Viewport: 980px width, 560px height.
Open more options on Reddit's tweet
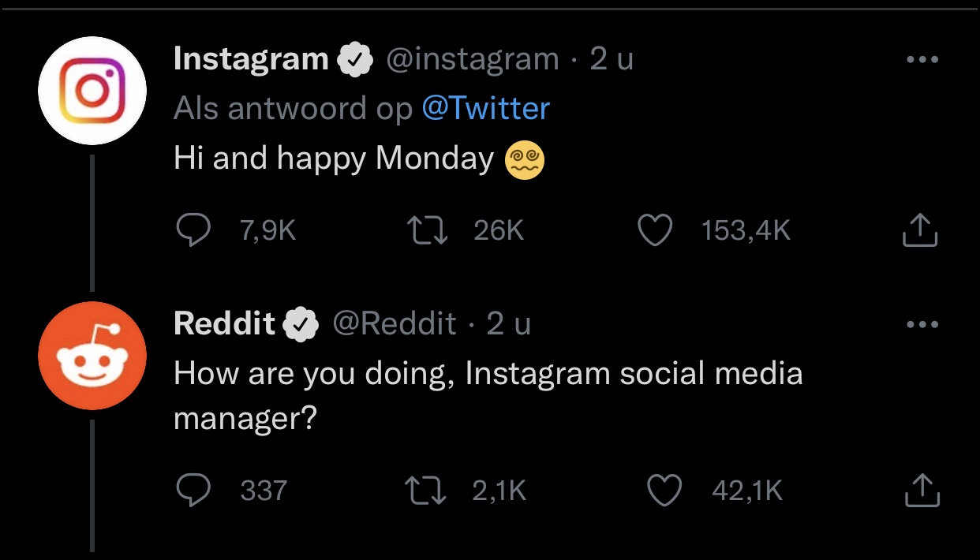coord(922,324)
